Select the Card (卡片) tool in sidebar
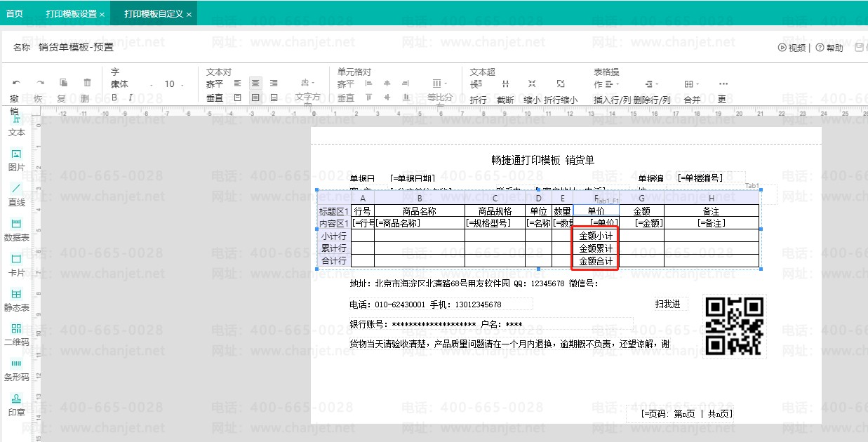Screen dimensions: 868x442 coord(16,266)
